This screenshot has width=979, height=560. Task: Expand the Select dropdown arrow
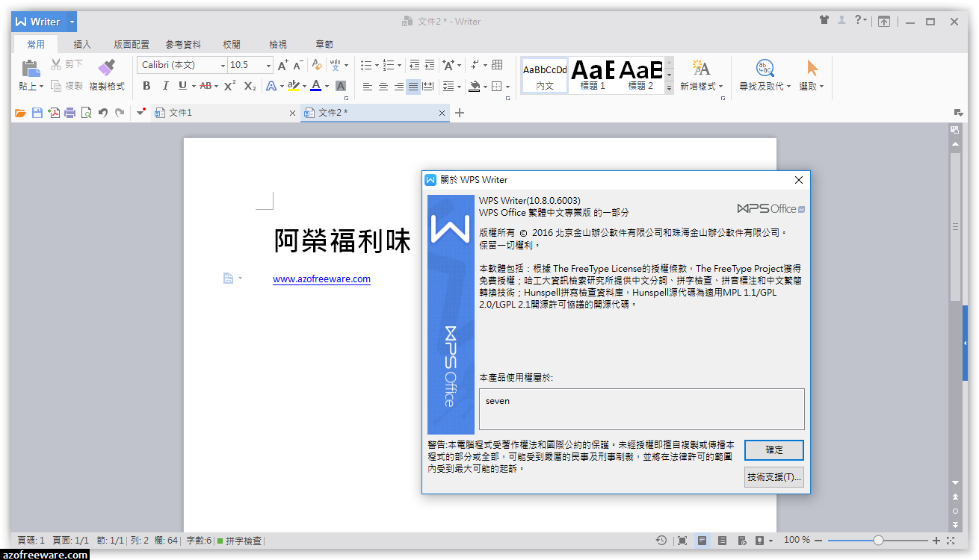tap(821, 87)
